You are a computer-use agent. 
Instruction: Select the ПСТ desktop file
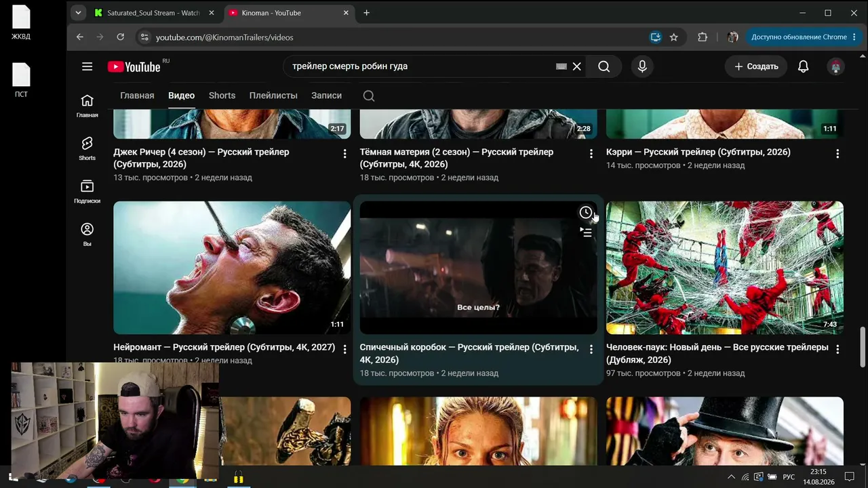(x=21, y=81)
